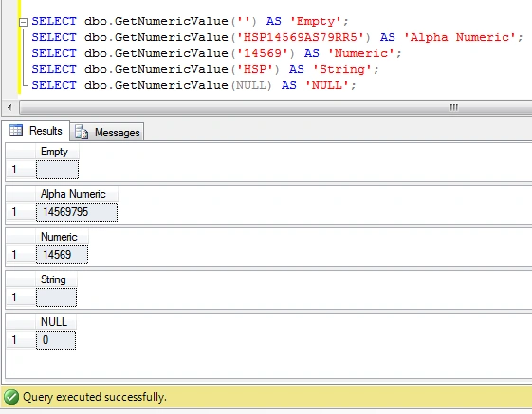532x414 pixels.
Task: Click the horizontal scrollbar left arrow
Action: pos(9,107)
